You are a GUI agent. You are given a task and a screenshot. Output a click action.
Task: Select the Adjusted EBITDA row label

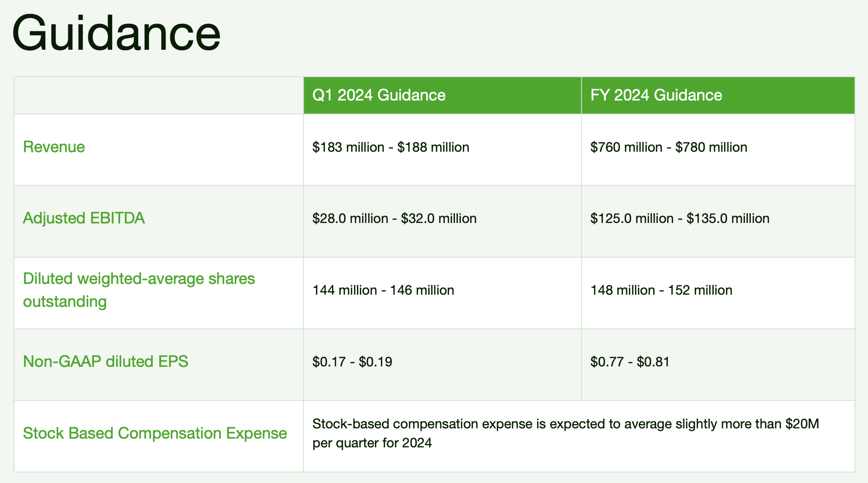[x=84, y=218]
